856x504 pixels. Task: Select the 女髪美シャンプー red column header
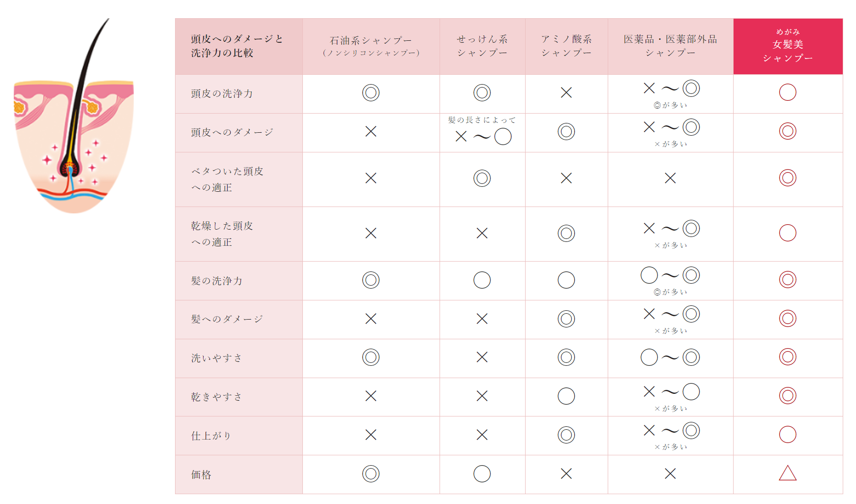[x=788, y=46]
